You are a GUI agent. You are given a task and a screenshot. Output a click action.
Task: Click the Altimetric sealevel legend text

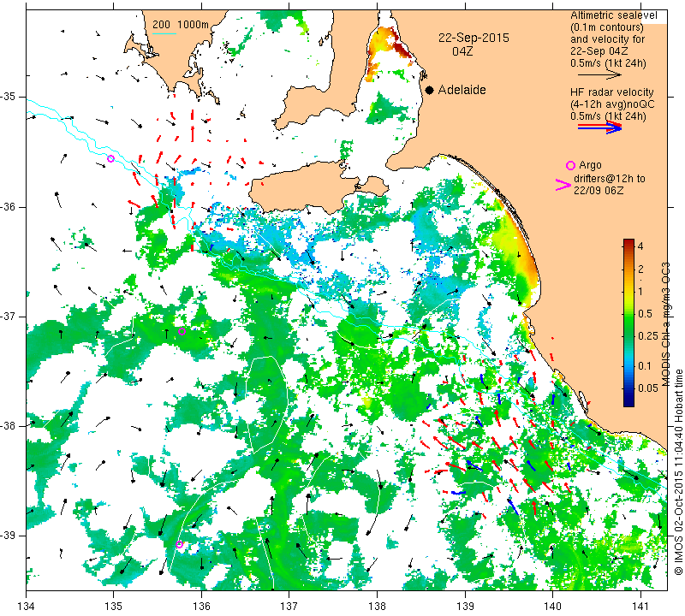click(x=613, y=15)
